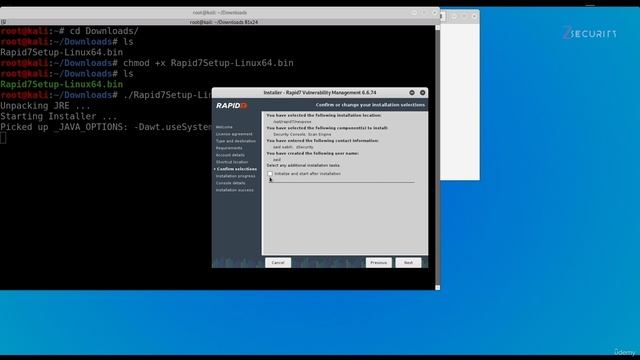Click 'Select any additional installation tasks' label

click(x=303, y=165)
